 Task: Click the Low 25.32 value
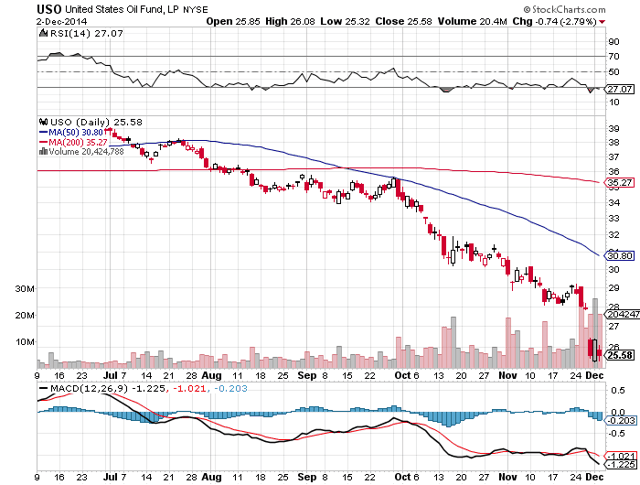(345, 22)
